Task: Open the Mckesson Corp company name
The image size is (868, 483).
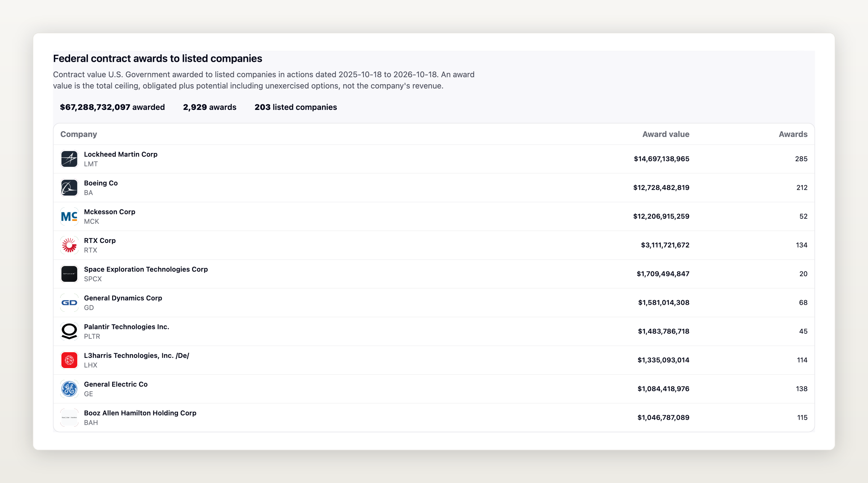Action: [x=110, y=212]
